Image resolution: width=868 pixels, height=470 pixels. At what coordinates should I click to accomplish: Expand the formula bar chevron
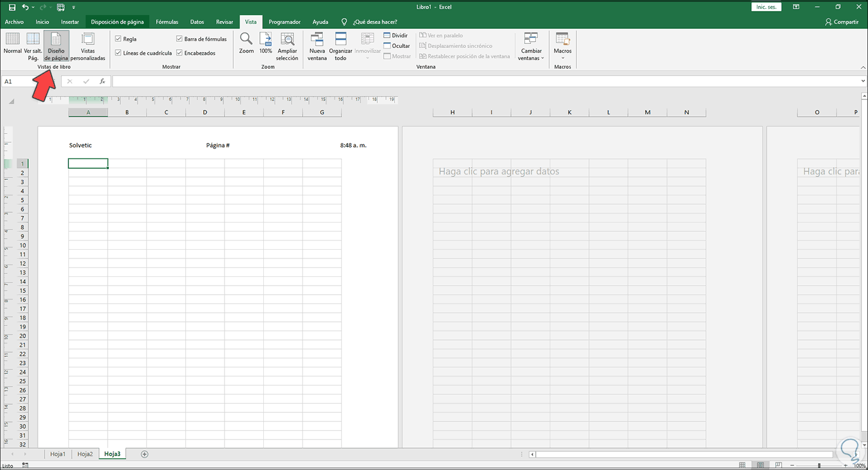tap(863, 82)
